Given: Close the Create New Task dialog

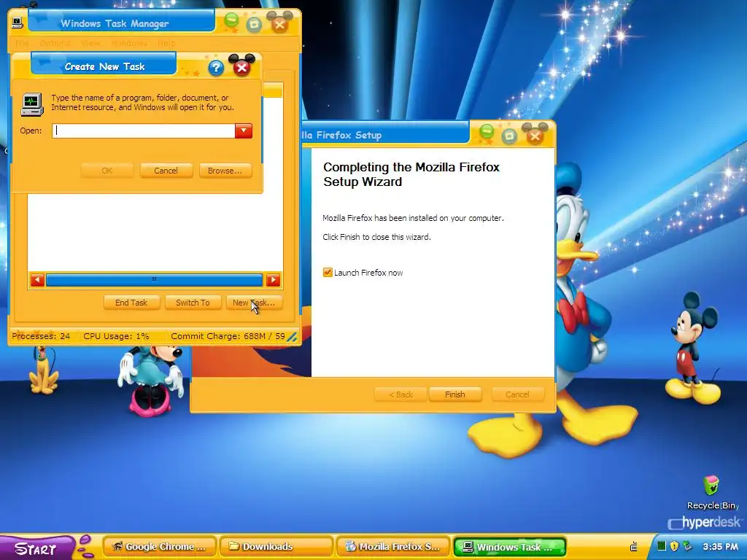Looking at the screenshot, I should pos(242,67).
